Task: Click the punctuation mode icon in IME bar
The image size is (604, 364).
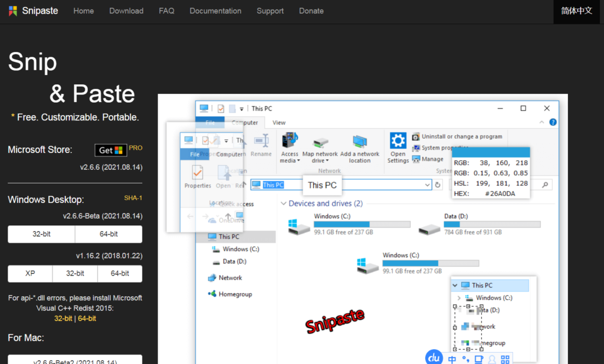Action: point(466,359)
